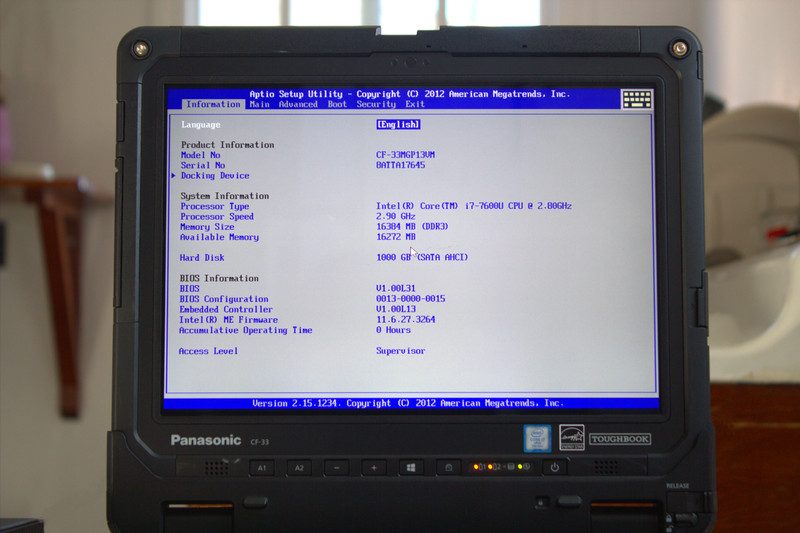This screenshot has height=533, width=800.
Task: Select BIOS version V1.00L31
Action: pyautogui.click(x=395, y=288)
